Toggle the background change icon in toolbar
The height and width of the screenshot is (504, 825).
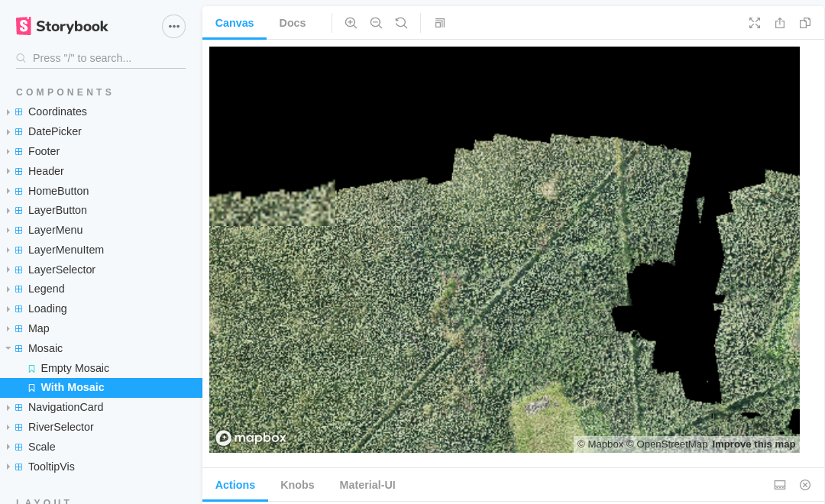[440, 23]
